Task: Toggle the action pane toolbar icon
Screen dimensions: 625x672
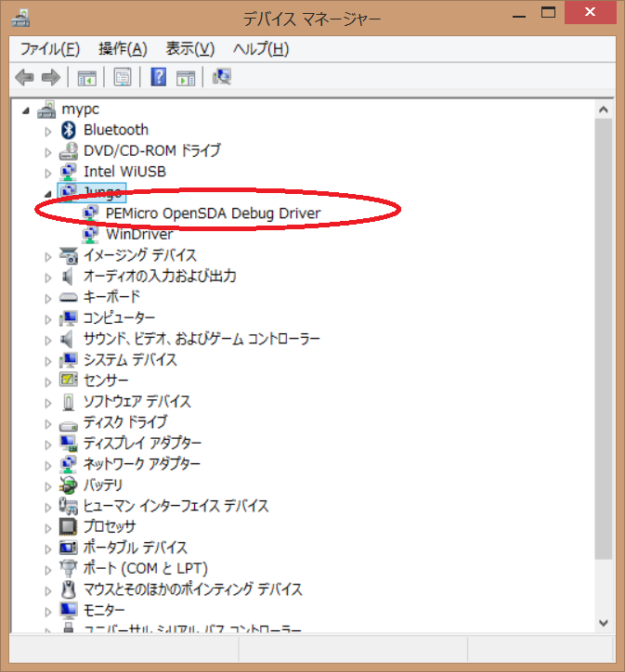Action: point(186,78)
